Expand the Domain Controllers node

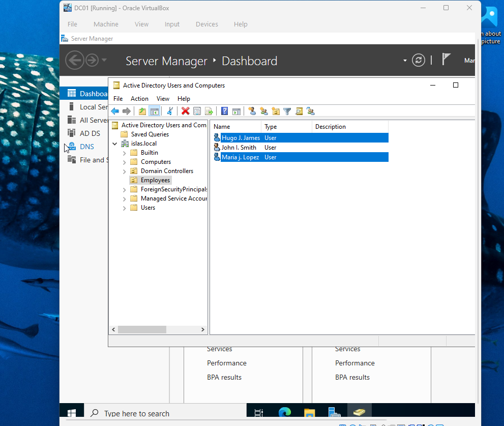[125, 172]
